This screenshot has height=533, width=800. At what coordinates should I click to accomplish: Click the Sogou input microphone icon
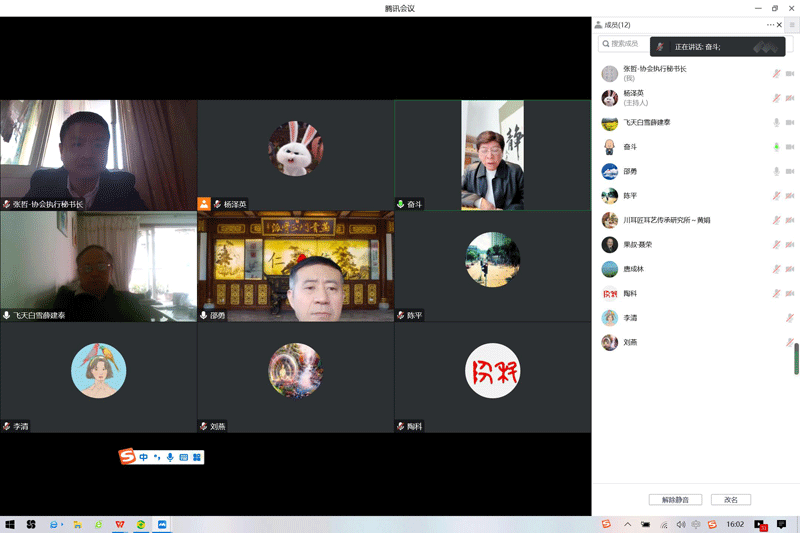point(170,457)
